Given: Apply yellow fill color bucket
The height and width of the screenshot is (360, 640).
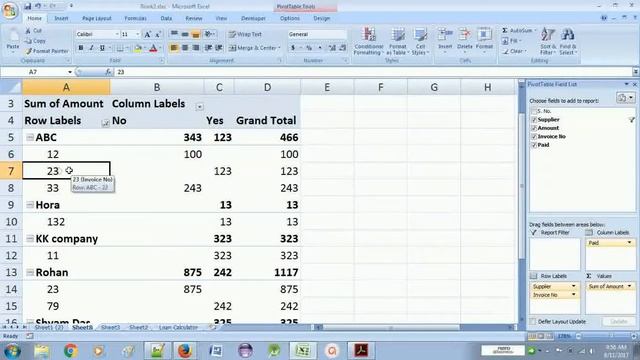Looking at the screenshot, I should click(x=138, y=48).
